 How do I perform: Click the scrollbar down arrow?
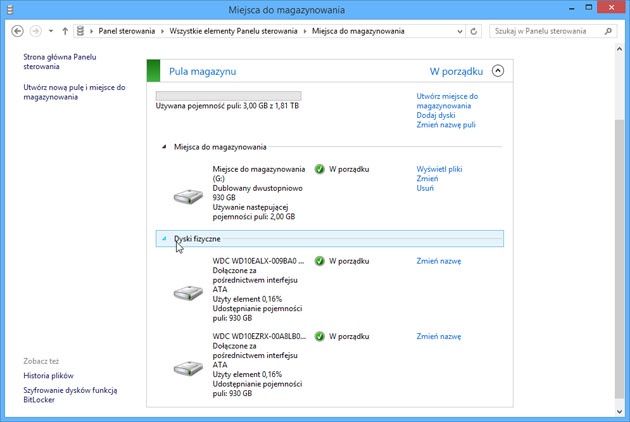click(x=619, y=412)
